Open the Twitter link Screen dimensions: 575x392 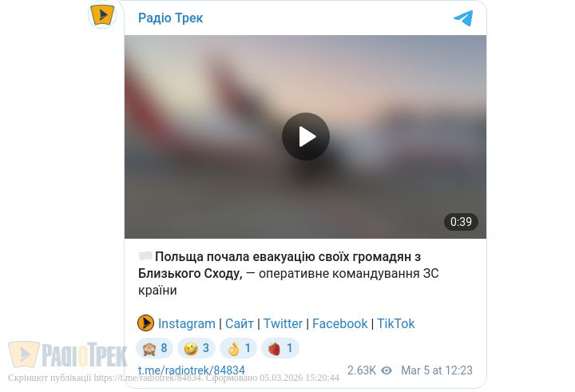pos(283,324)
